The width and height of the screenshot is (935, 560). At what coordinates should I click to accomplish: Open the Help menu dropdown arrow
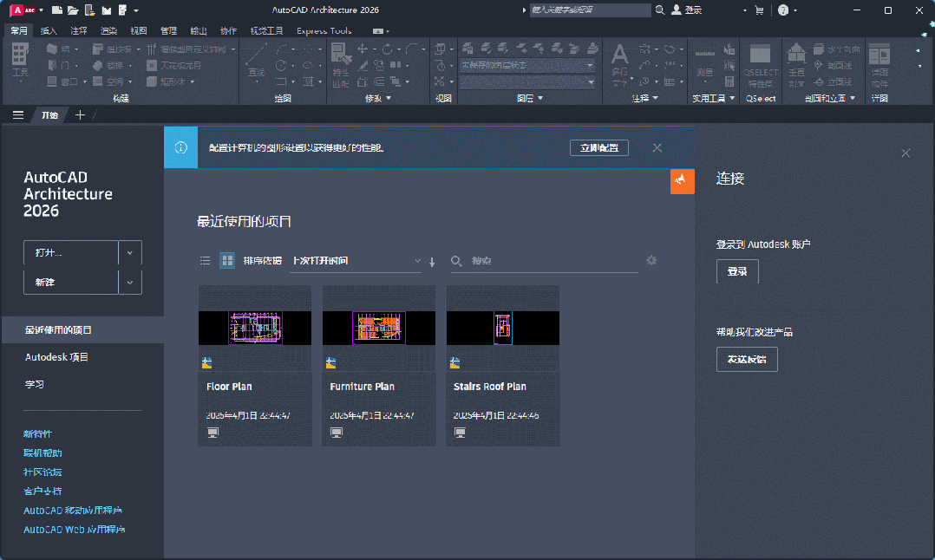(x=794, y=10)
